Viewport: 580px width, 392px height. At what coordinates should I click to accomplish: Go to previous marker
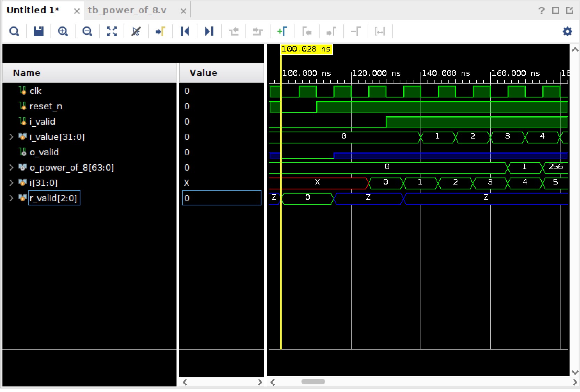[x=307, y=32]
